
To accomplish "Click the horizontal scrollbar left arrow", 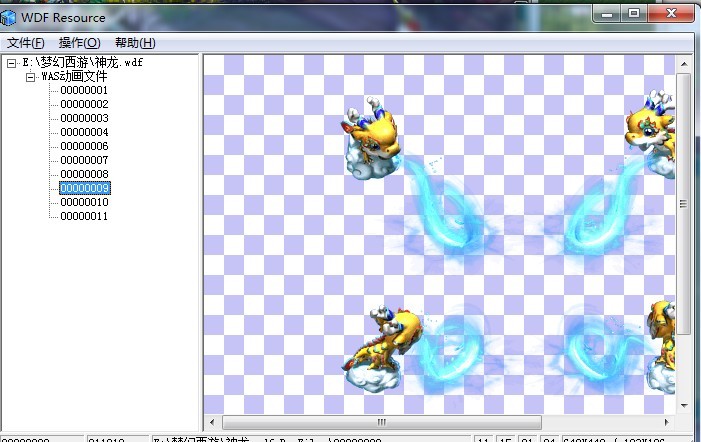I will tap(212, 422).
